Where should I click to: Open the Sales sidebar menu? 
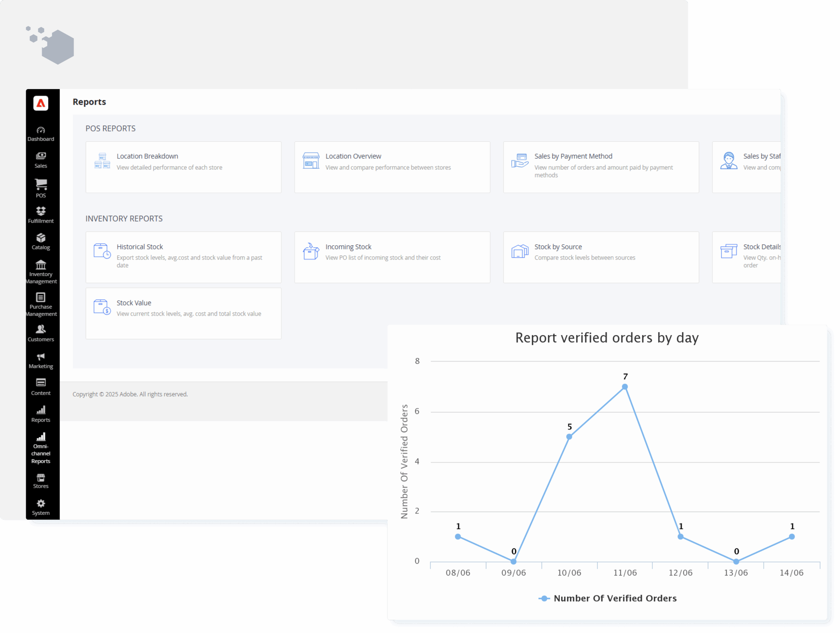pyautogui.click(x=41, y=160)
